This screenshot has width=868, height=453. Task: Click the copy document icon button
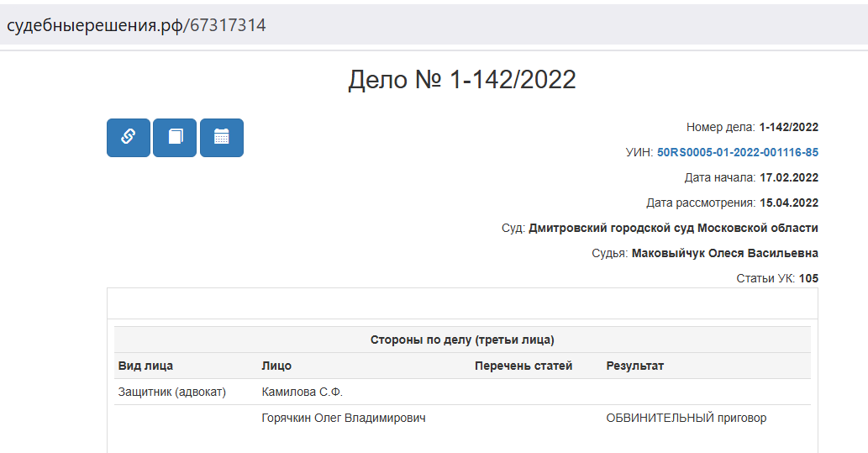175,137
